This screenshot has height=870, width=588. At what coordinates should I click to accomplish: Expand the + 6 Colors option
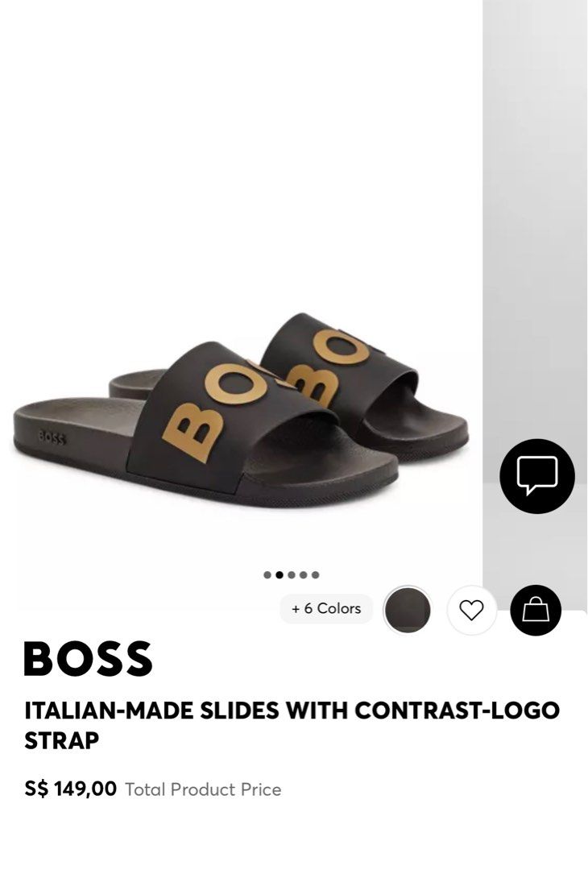point(326,609)
